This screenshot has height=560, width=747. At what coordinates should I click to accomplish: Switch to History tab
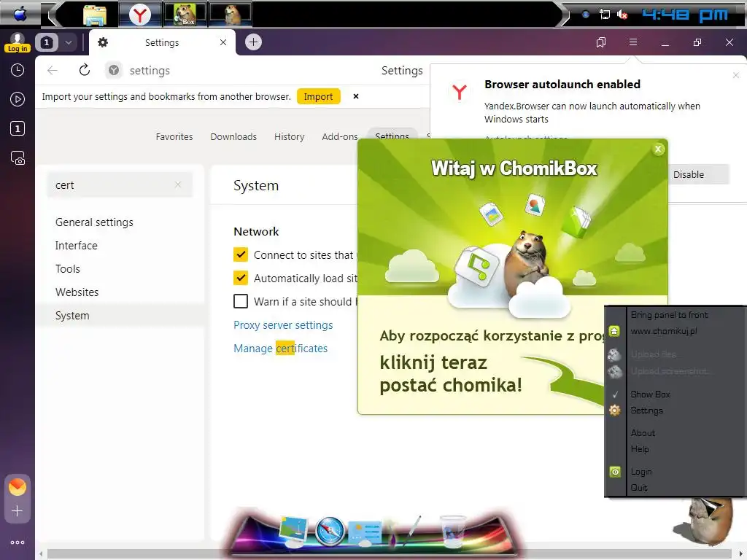tap(289, 136)
